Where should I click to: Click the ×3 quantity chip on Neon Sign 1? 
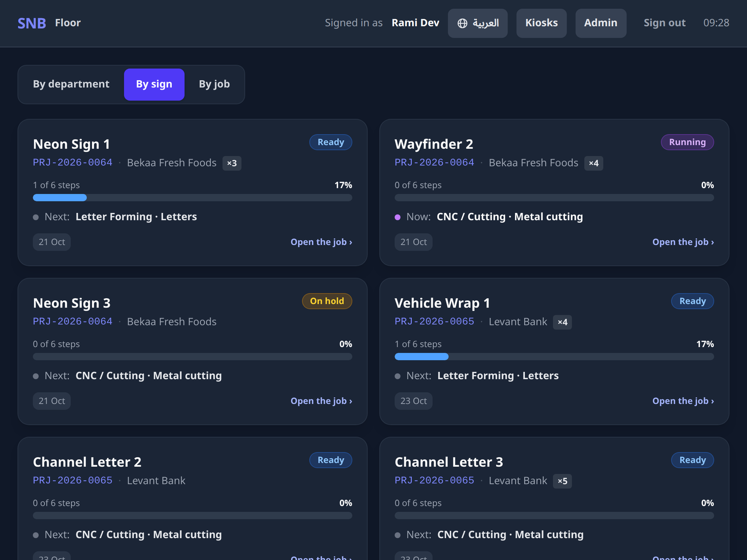(x=232, y=163)
